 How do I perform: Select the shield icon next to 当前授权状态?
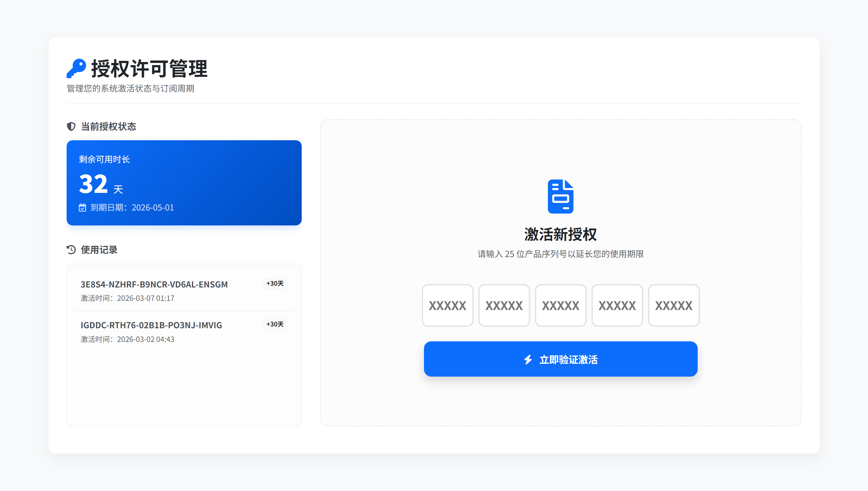pyautogui.click(x=71, y=127)
